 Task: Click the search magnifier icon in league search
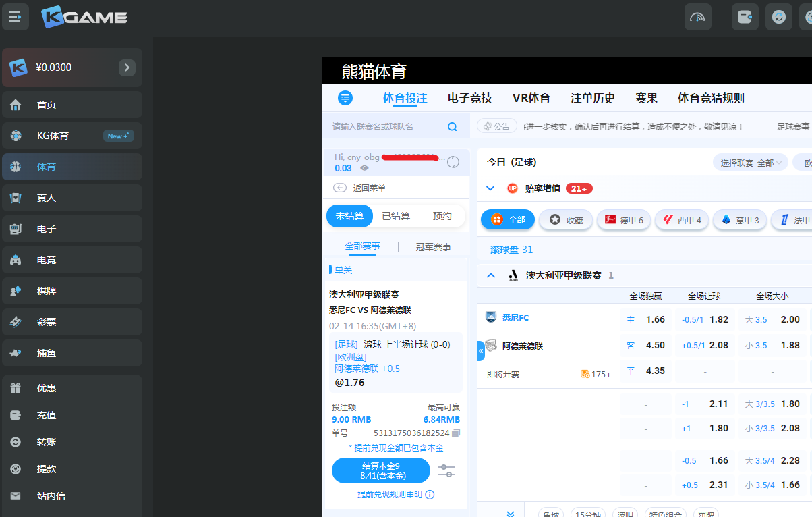point(452,126)
